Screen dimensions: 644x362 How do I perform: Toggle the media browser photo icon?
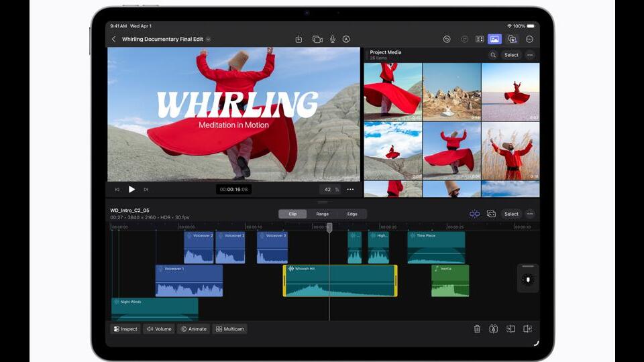[494, 39]
